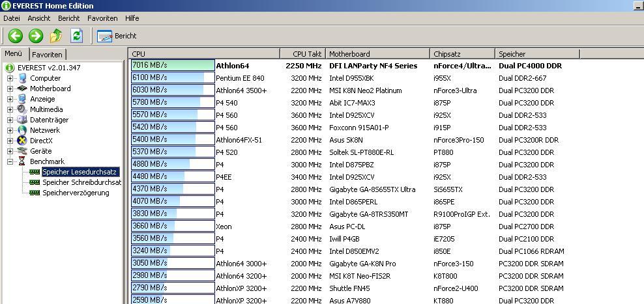Click the Bericht report toolbar button
The width and height of the screenshot is (644, 304).
click(117, 36)
